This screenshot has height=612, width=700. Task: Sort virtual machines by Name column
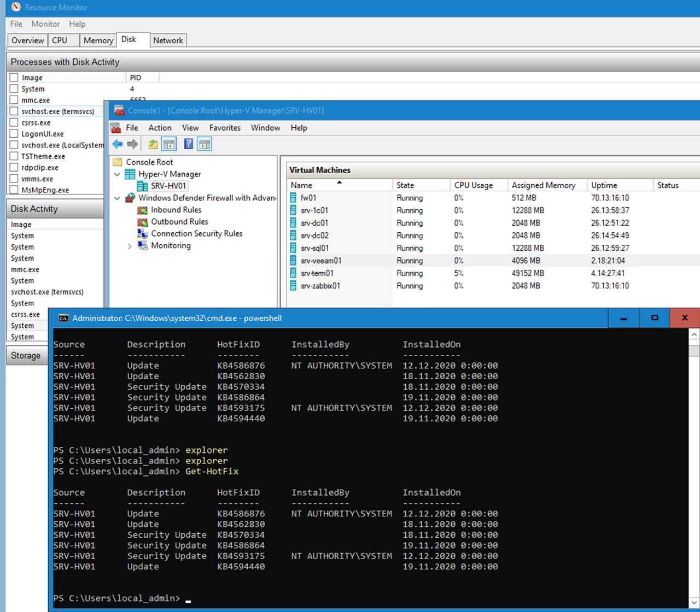[339, 185]
